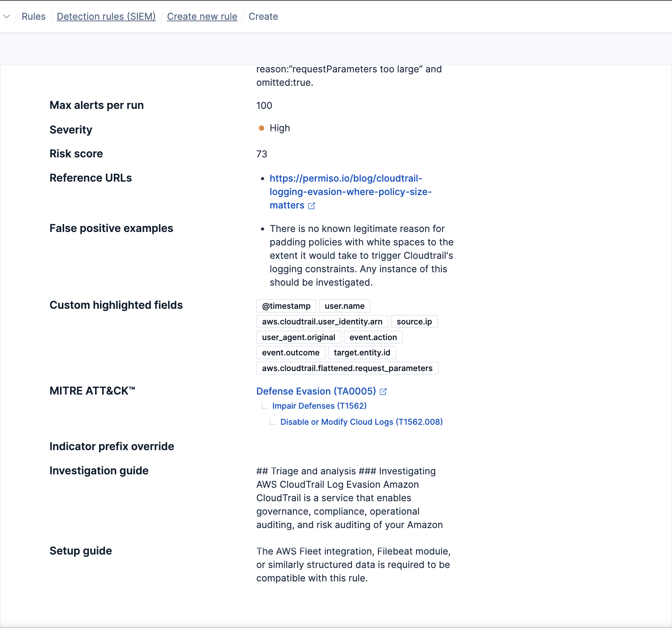Select user_agent.original field badge
Viewport: 672px width, 628px height.
(298, 337)
